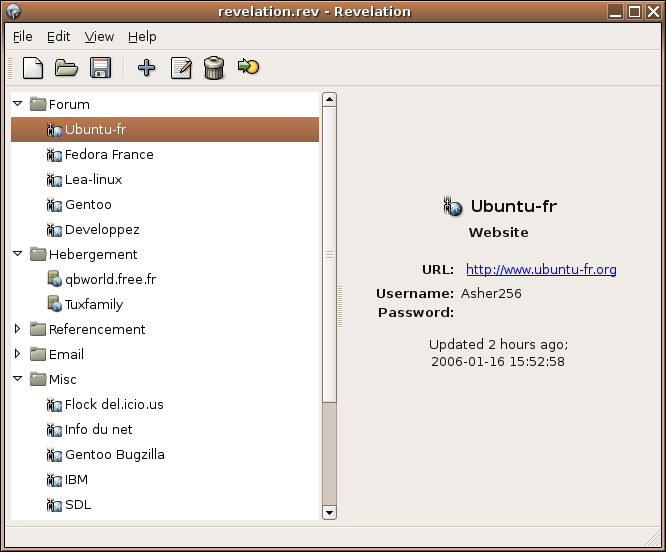This screenshot has height=552, width=666.
Task: Select the Flock del.icio.us entry
Action: tap(165, 405)
